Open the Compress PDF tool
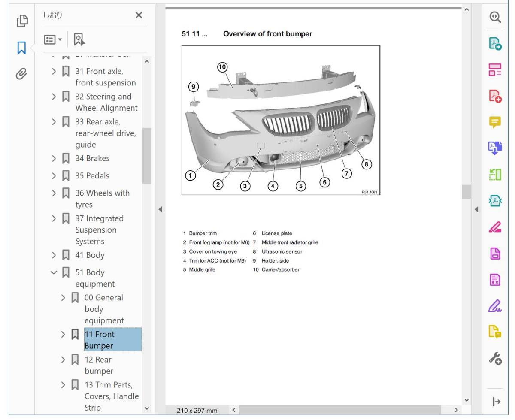The height and width of the screenshot is (420, 515). pyautogui.click(x=495, y=201)
